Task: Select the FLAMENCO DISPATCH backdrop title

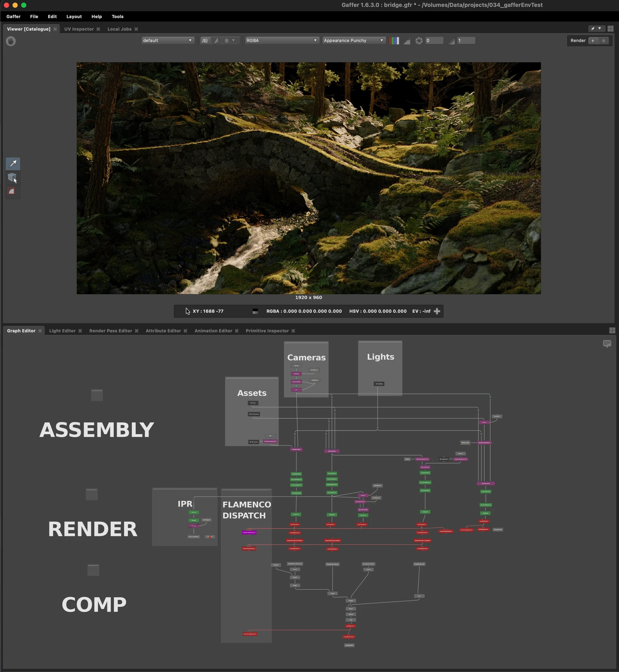Action: pos(247,510)
